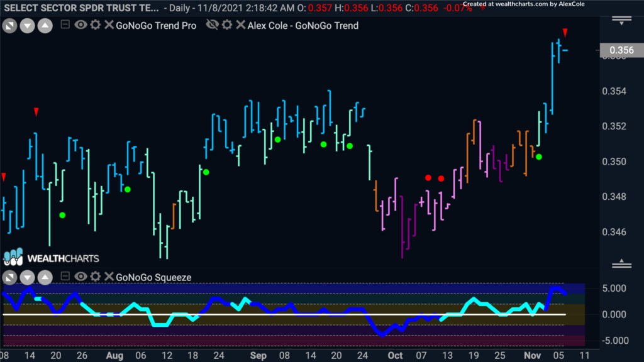The image size is (644, 362).
Task: Open GoNoGo Squeeze settings gear
Action: 95,277
